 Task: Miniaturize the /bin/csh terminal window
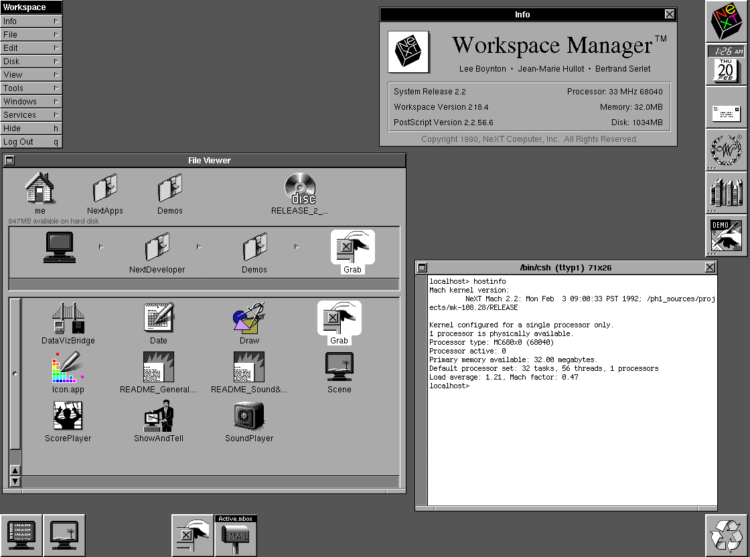click(422, 268)
